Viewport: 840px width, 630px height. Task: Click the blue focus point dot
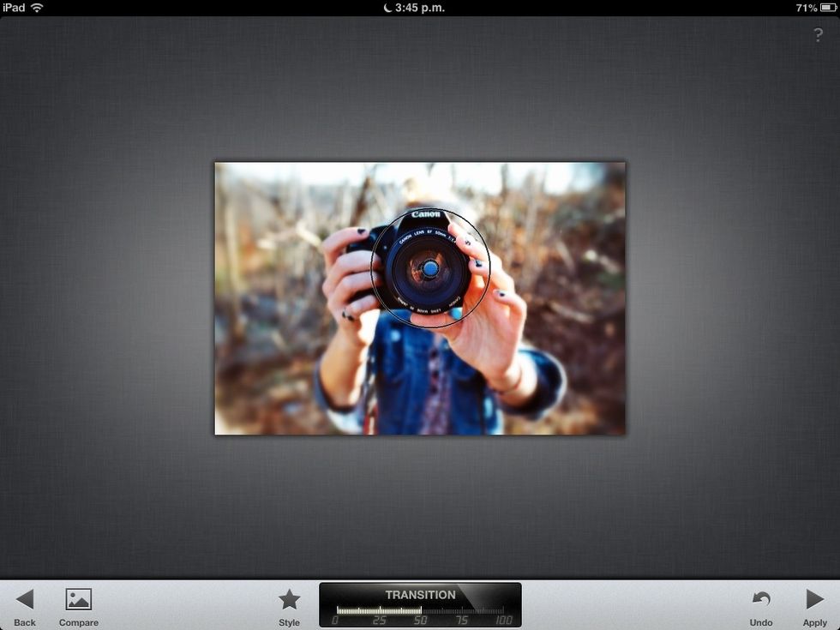pyautogui.click(x=430, y=269)
